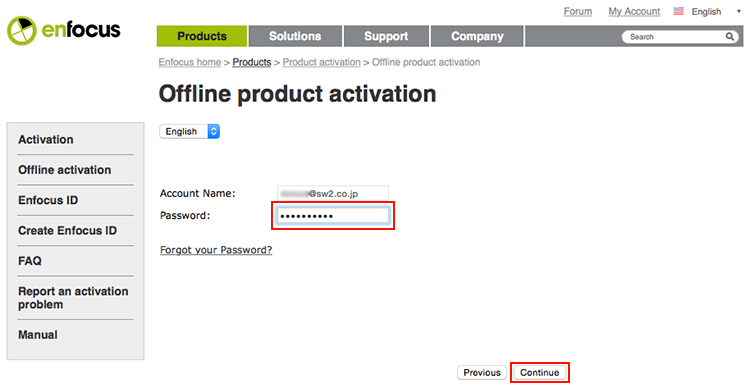
Task: Open the top-right English language dropdown arrow
Action: pyautogui.click(x=739, y=11)
